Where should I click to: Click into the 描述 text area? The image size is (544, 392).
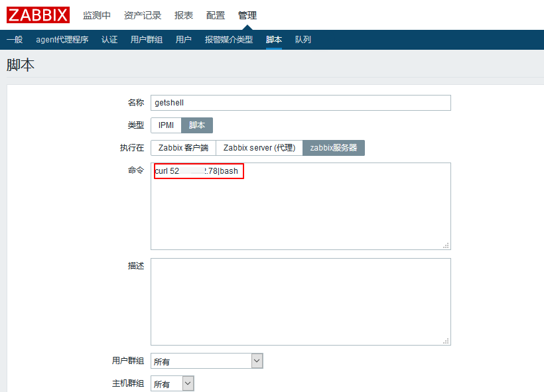pos(301,301)
